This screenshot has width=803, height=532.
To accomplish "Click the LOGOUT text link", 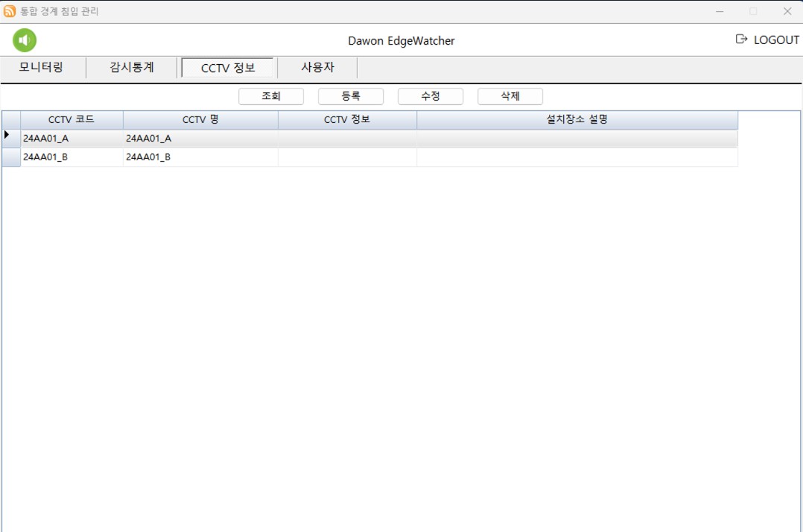I will point(776,40).
